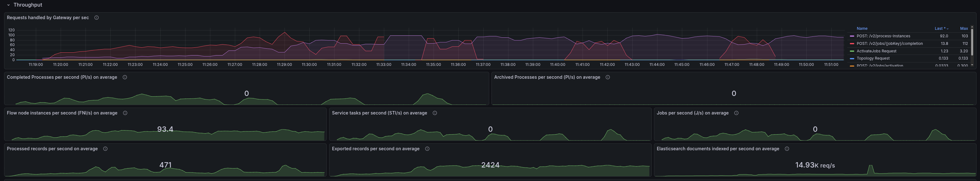Click info icon beside Processed records per second
This screenshot has width=980, height=181.
[105, 149]
